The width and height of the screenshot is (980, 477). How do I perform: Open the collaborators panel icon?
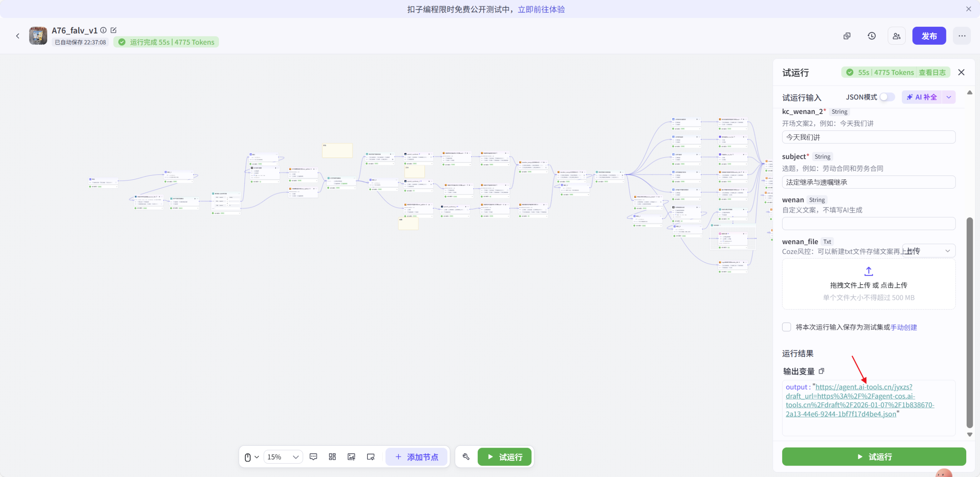pyautogui.click(x=896, y=36)
